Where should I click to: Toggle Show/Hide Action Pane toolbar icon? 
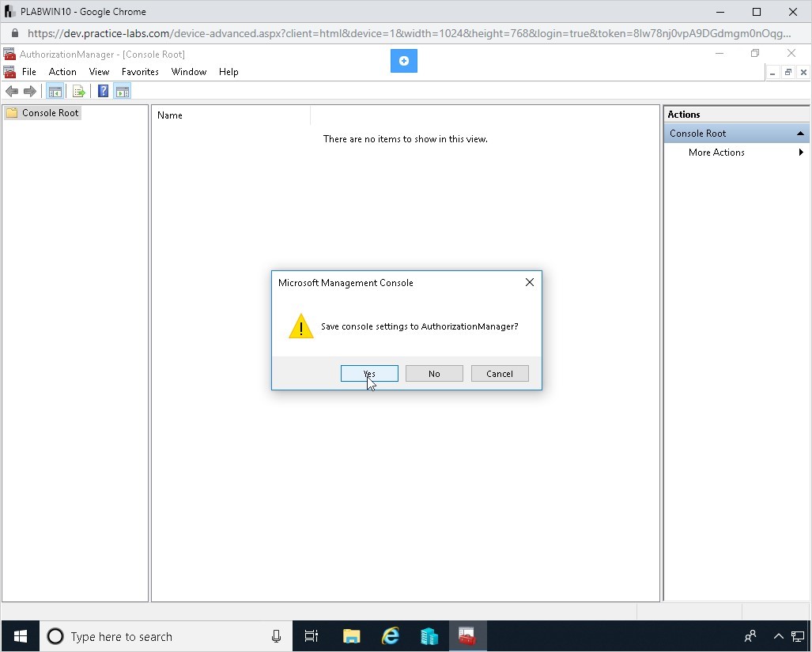[123, 92]
